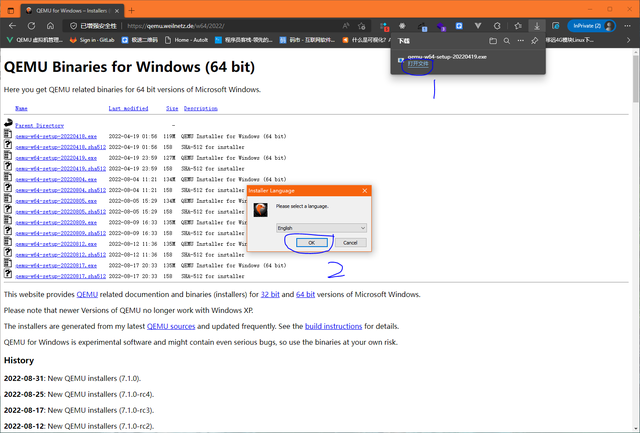Viewport: 640px width, 433px height.
Task: Cancel the Installer Language dialog
Action: tap(350, 242)
